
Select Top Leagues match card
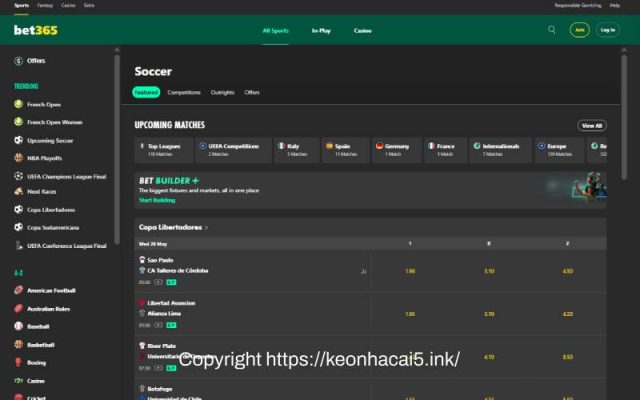(x=164, y=150)
